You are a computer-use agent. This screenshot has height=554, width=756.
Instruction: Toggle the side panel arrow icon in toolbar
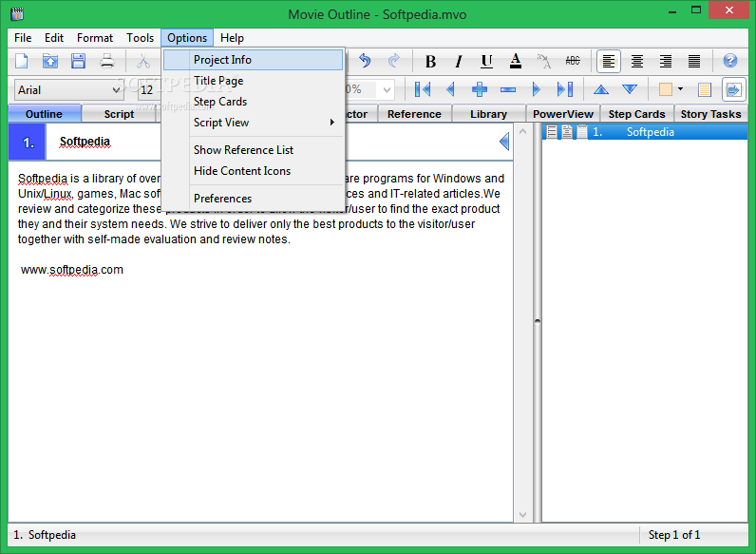[x=733, y=89]
